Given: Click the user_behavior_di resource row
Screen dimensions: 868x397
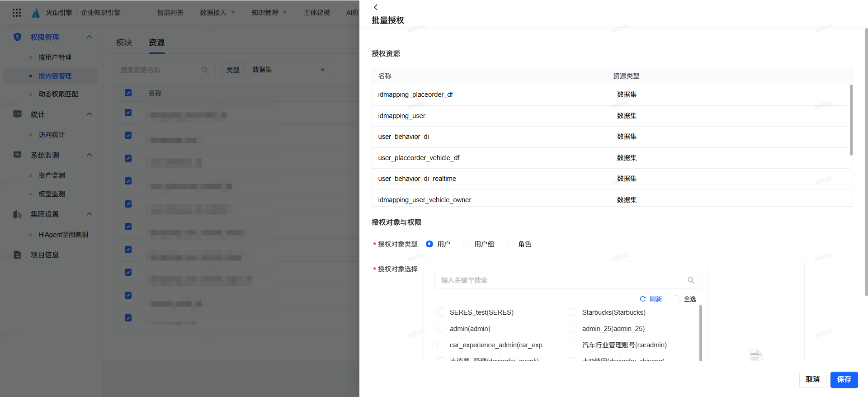Looking at the screenshot, I should tap(611, 137).
